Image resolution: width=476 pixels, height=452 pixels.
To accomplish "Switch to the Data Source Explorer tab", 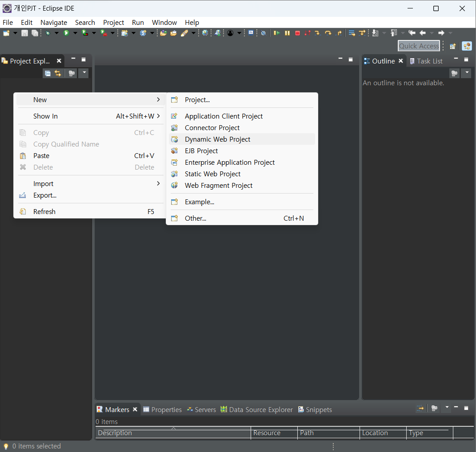I will [x=256, y=409].
